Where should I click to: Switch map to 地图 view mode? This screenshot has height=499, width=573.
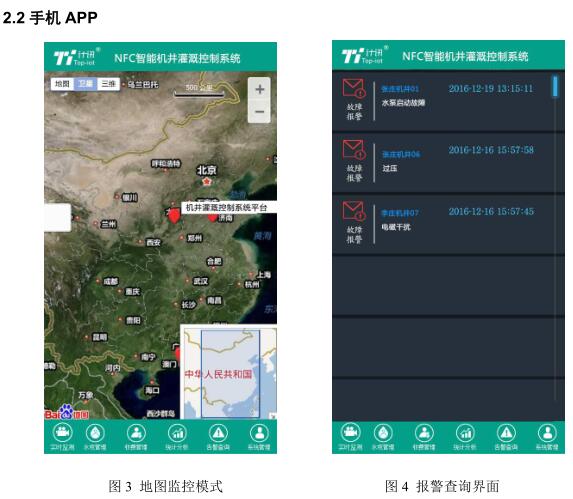[x=62, y=84]
